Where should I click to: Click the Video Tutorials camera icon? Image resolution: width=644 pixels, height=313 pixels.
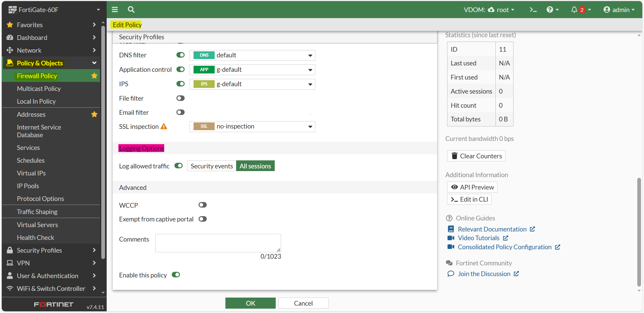451,238
